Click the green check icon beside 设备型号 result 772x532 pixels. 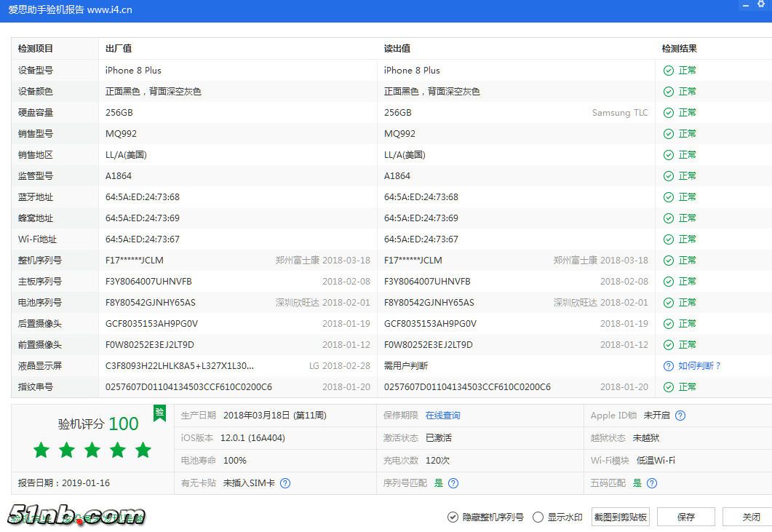pos(668,70)
